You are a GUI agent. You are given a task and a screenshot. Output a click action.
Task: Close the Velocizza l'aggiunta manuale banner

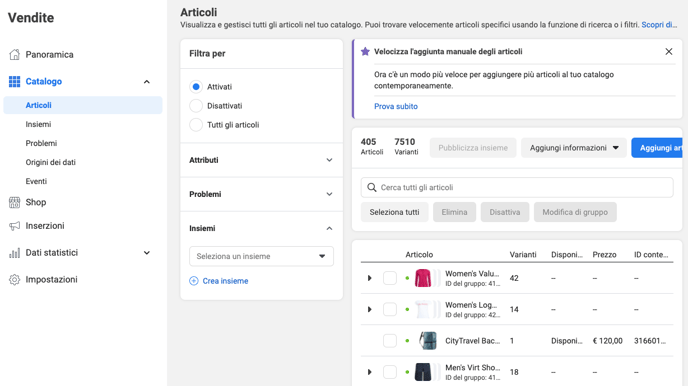(669, 51)
